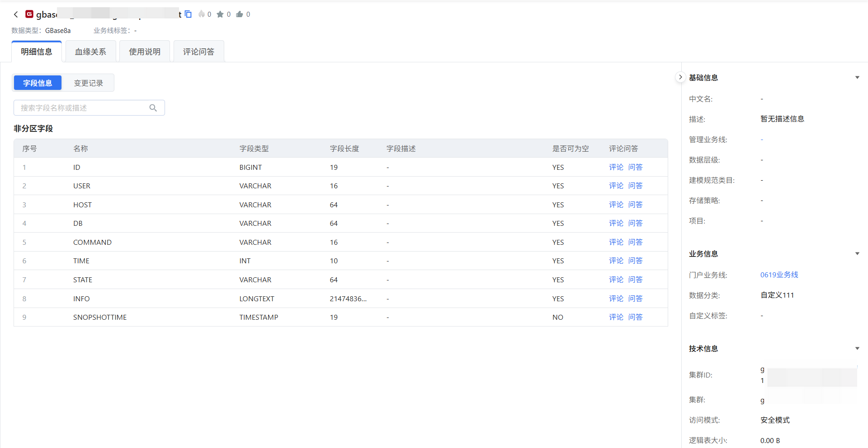
Task: Collapse the 技术信息 section
Action: [857, 349]
